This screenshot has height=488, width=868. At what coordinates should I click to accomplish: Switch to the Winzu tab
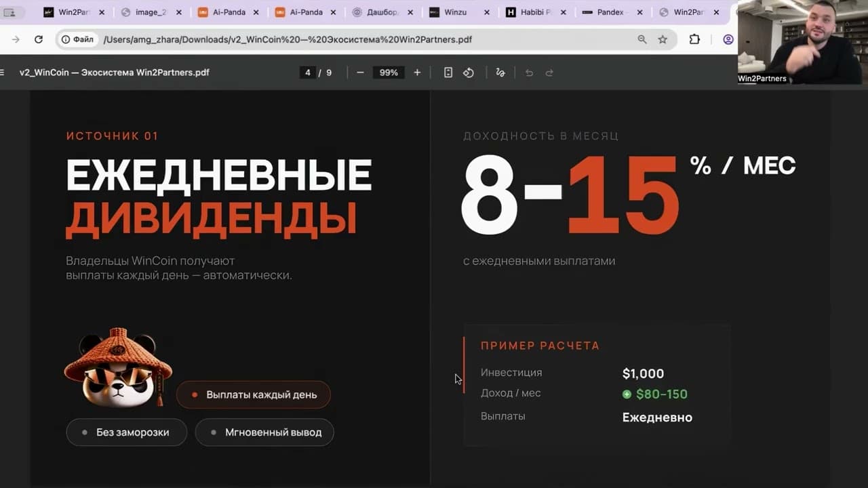(460, 12)
